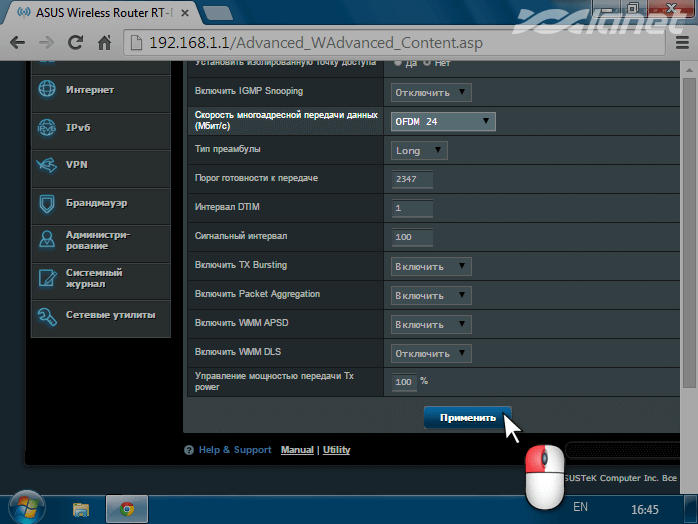Open the OFDM 24 multicast rate dropdown

[442, 121]
